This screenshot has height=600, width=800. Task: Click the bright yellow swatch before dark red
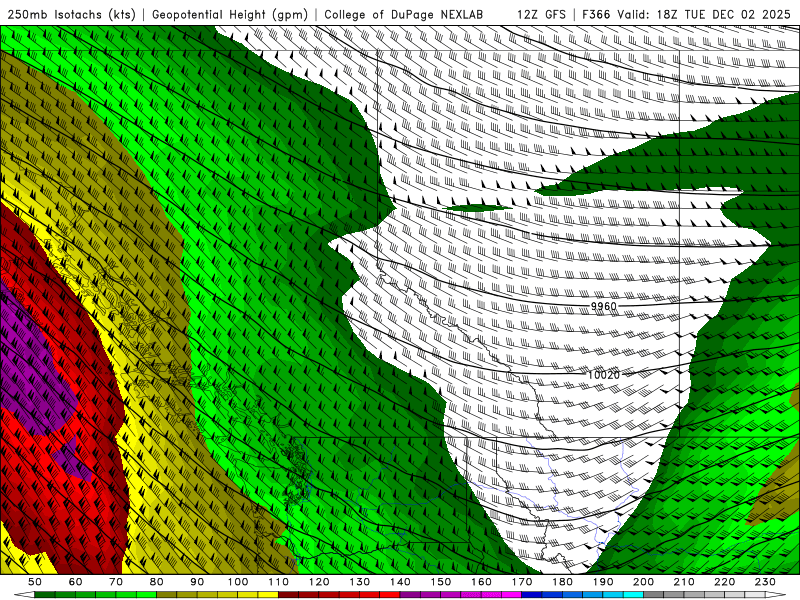pos(268,594)
